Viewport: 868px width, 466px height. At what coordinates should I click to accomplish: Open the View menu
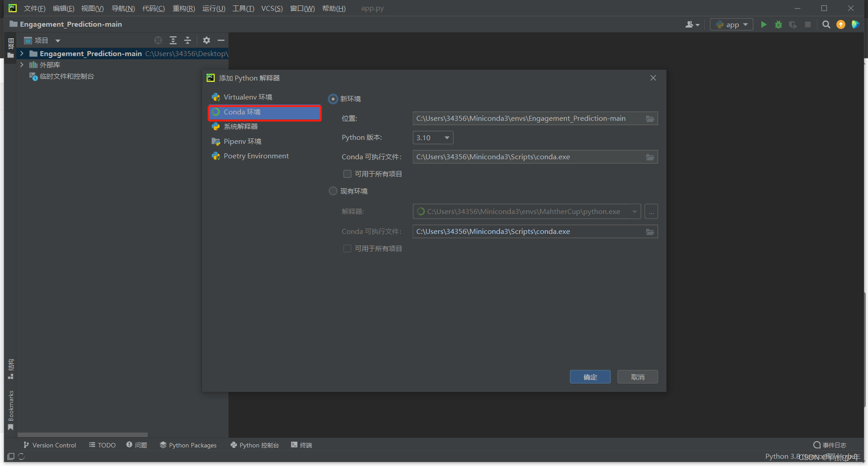pyautogui.click(x=92, y=8)
